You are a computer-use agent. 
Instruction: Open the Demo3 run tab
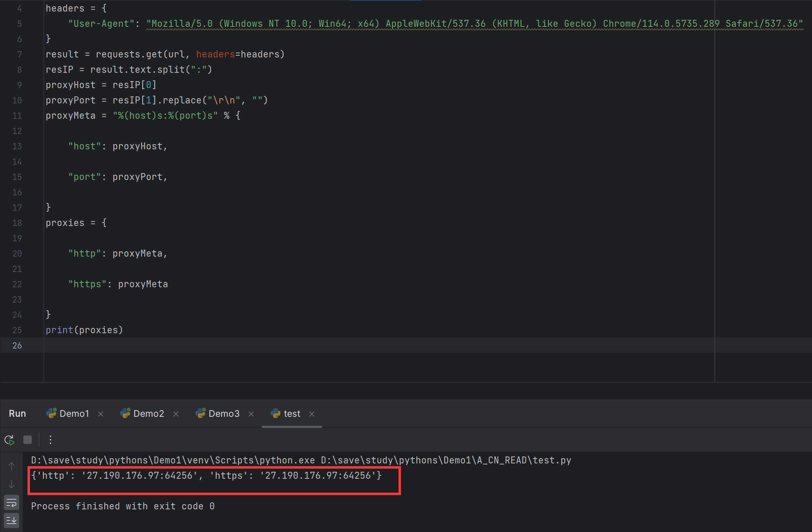coord(224,414)
